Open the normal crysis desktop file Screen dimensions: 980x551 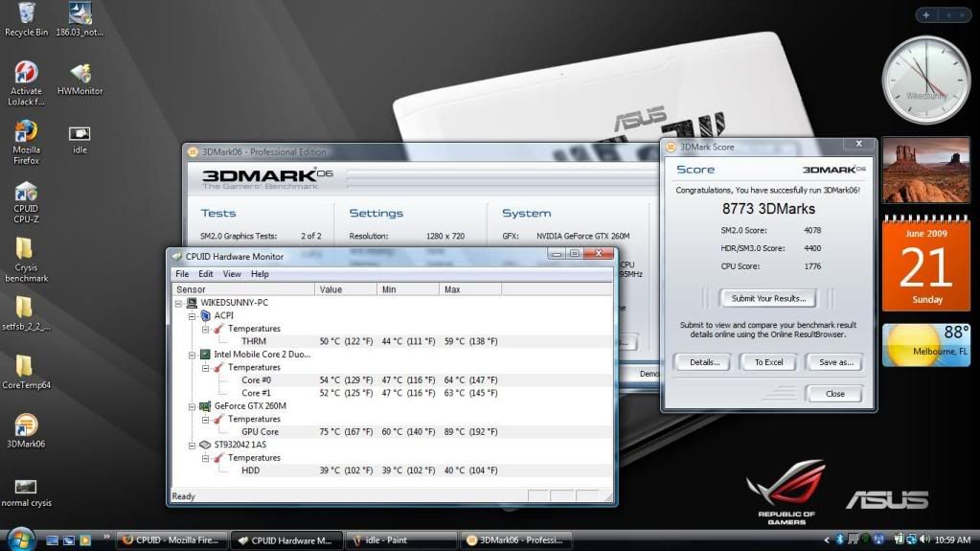point(26,493)
